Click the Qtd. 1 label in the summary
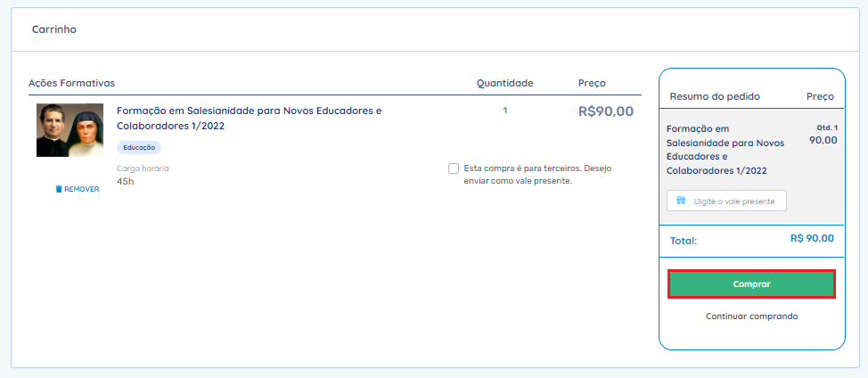The width and height of the screenshot is (868, 378). tap(827, 127)
